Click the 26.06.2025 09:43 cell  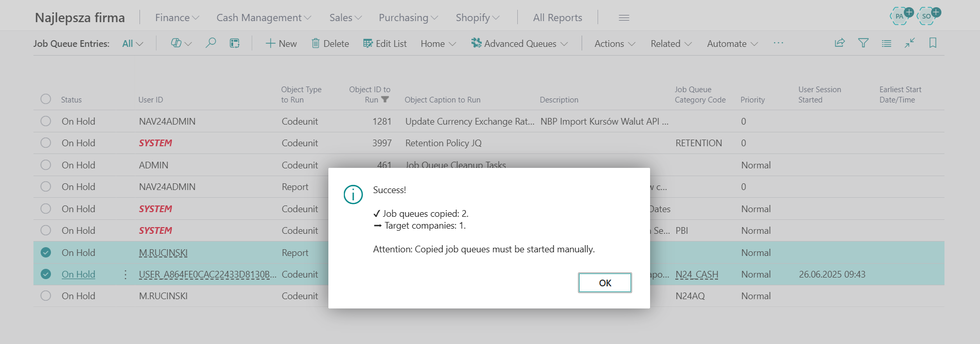(832, 274)
